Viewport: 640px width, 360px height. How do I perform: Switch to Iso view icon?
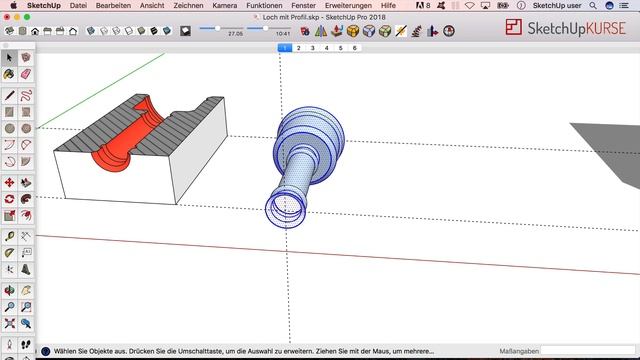coord(9,31)
